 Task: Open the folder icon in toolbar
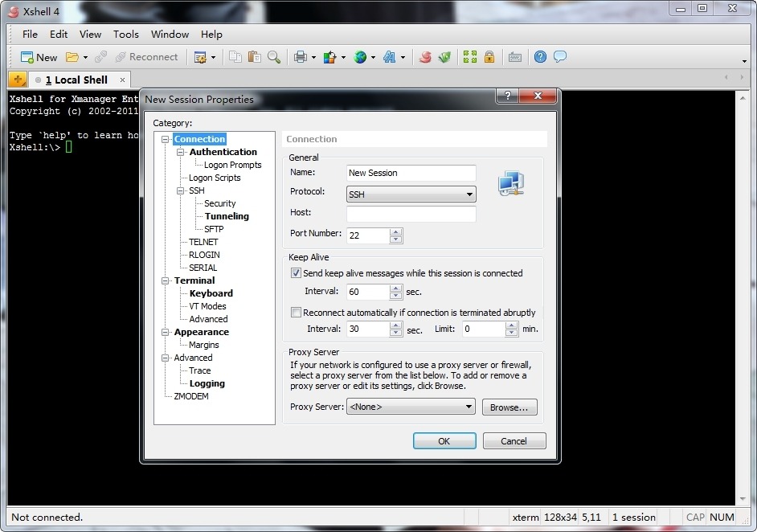(72, 57)
